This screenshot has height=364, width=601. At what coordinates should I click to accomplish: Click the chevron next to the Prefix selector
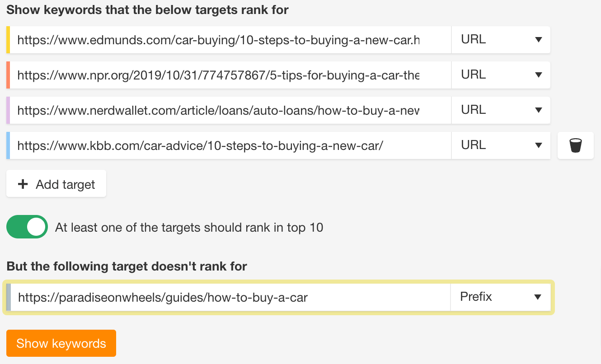(x=538, y=297)
